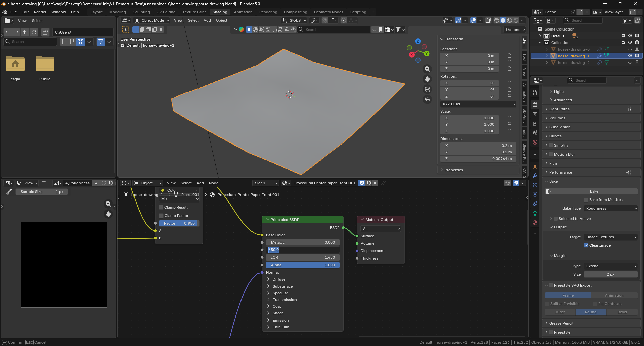Open the XYZ Euler rotation mode dropdown
The width and height of the screenshot is (644, 346).
478,104
